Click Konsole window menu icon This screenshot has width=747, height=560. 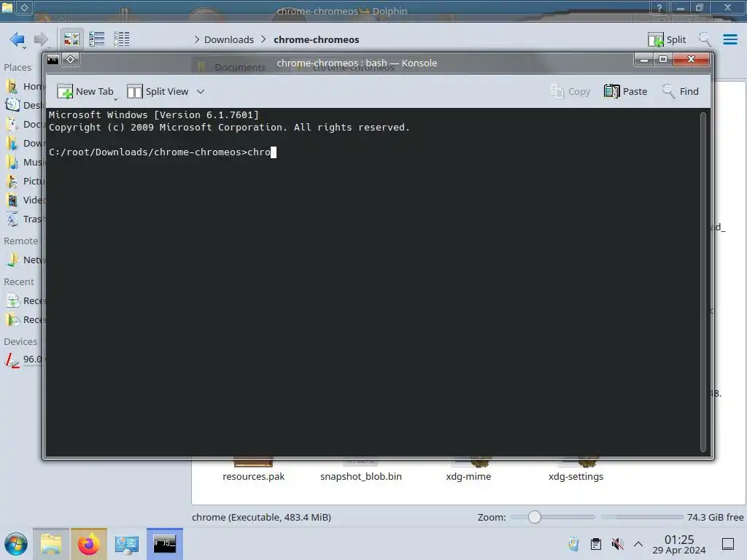tap(53, 60)
